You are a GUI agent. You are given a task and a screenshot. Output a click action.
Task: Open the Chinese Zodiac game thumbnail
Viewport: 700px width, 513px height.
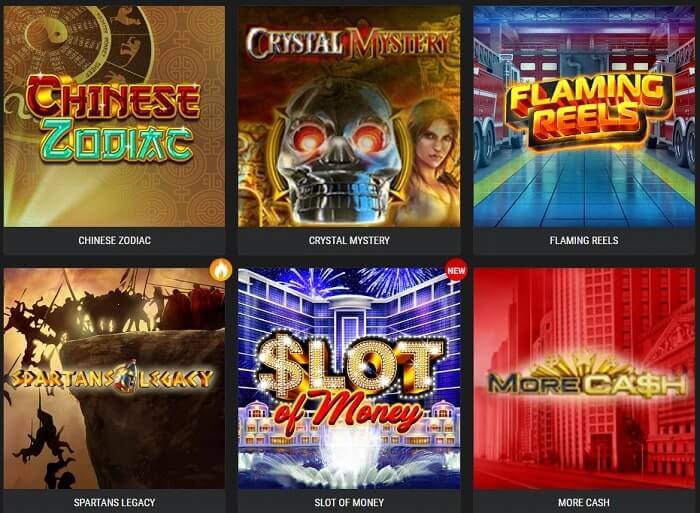pyautogui.click(x=114, y=116)
